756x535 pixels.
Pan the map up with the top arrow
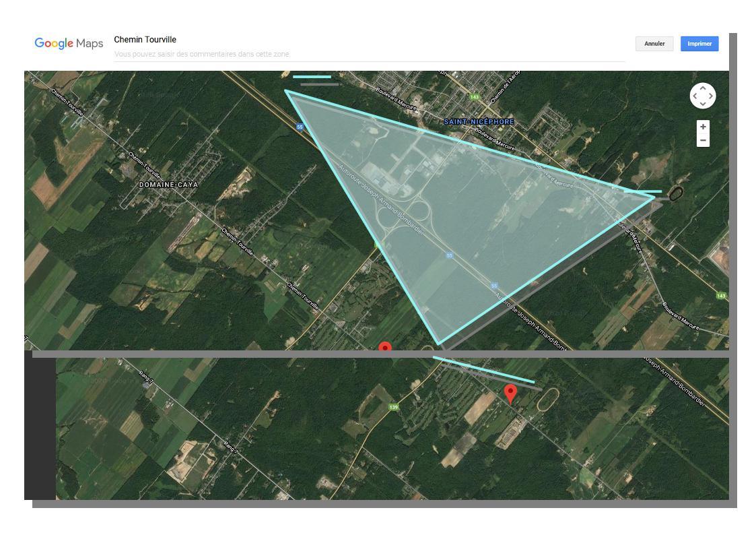click(703, 88)
